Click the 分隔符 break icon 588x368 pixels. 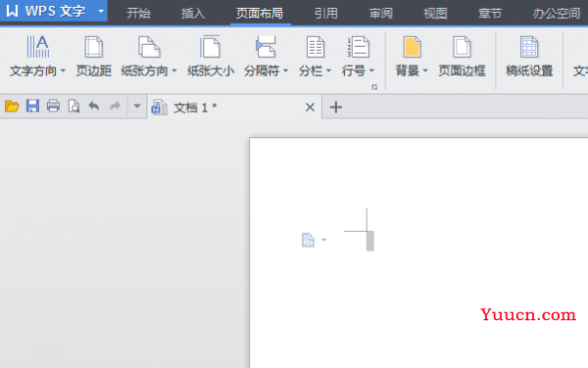(266, 47)
